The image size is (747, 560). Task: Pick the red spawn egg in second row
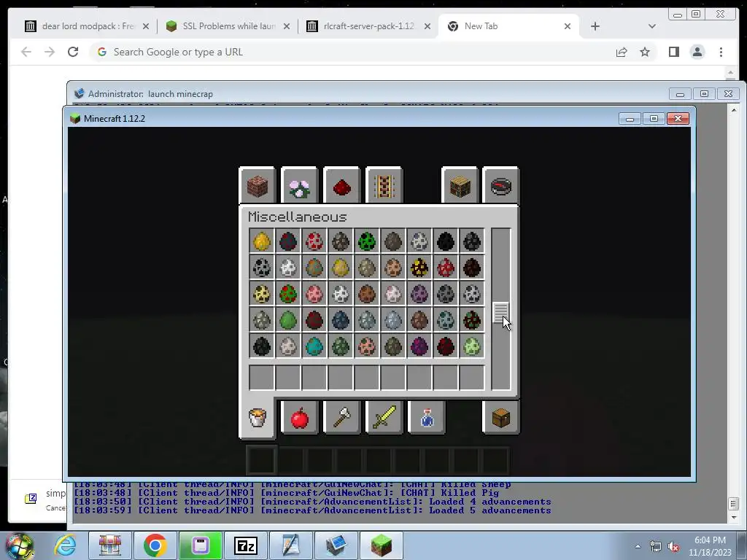click(446, 268)
